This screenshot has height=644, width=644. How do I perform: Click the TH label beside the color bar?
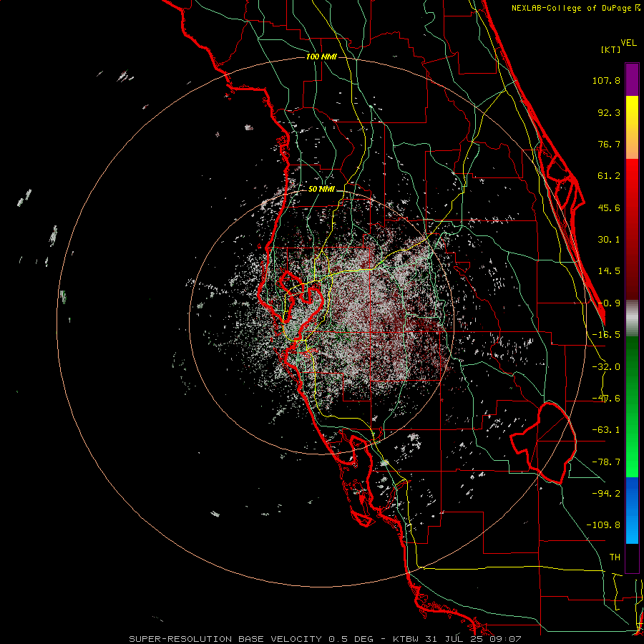tap(615, 557)
